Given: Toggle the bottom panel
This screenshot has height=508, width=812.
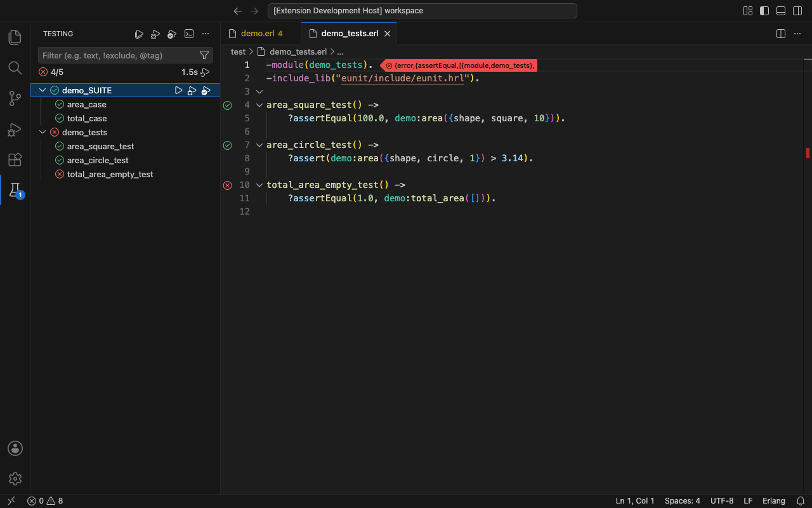Looking at the screenshot, I should coord(781,11).
